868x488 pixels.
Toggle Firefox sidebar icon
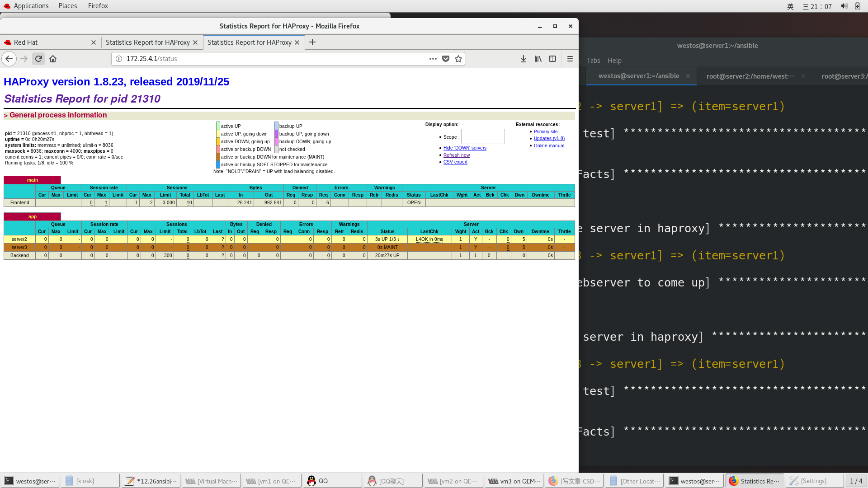(552, 59)
